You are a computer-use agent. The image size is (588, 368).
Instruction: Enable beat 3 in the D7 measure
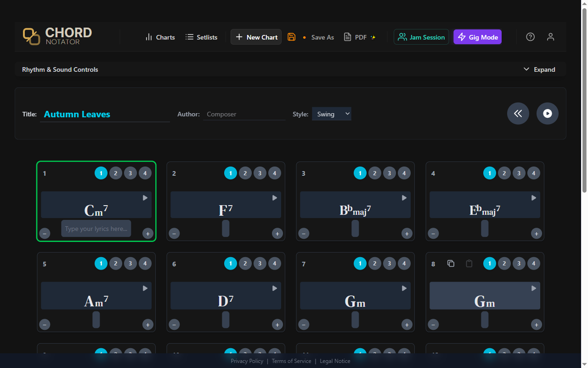pyautogui.click(x=260, y=263)
